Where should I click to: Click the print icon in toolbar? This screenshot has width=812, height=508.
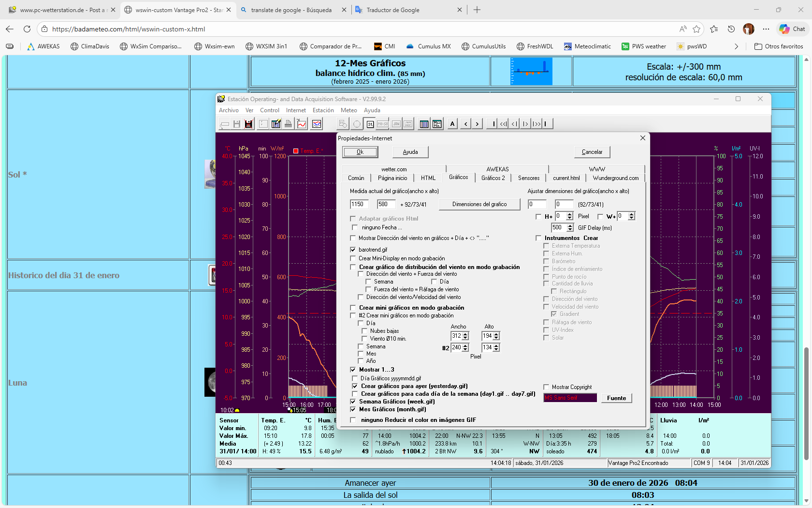click(x=288, y=124)
